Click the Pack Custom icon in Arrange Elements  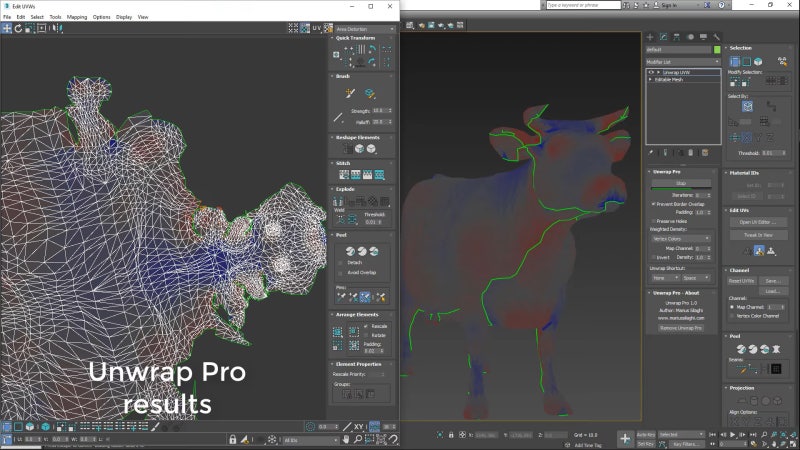coord(338,332)
